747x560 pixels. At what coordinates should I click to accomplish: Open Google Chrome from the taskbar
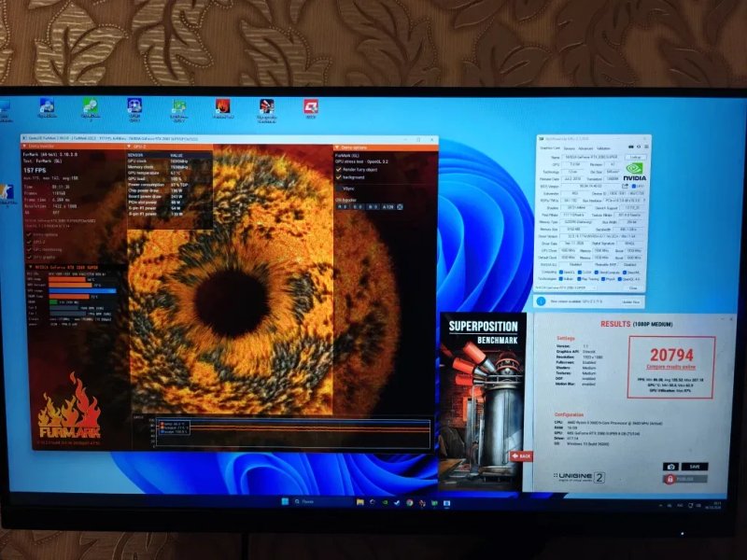pyautogui.click(x=410, y=503)
